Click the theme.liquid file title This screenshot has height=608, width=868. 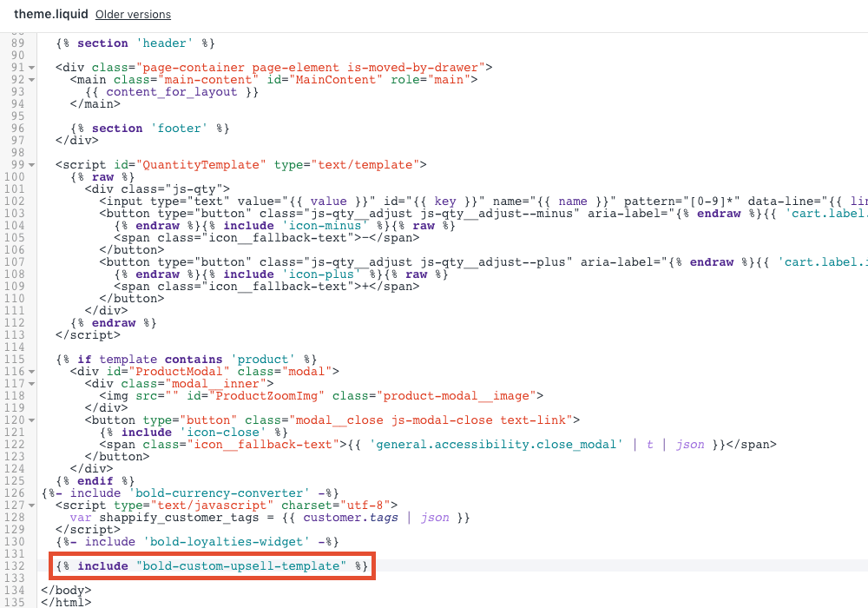tap(50, 14)
